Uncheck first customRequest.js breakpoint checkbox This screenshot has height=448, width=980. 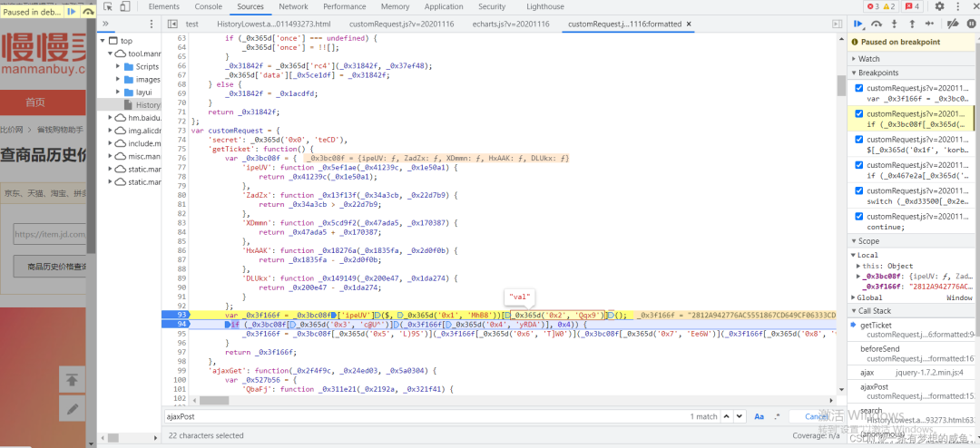coord(859,88)
